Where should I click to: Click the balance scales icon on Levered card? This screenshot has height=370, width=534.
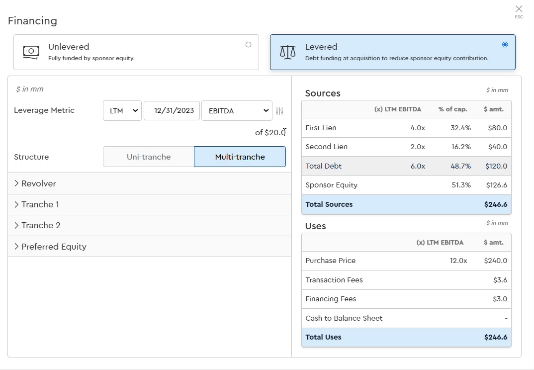coord(287,52)
